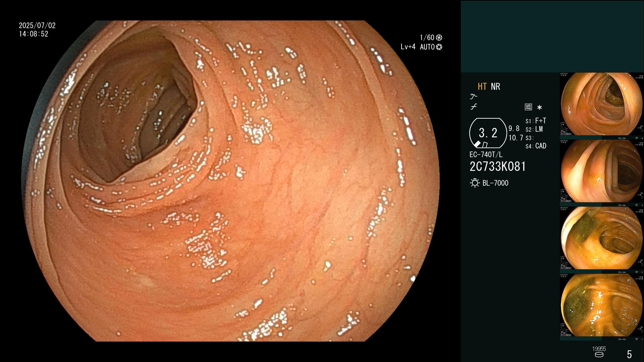The height and width of the screenshot is (362, 644).
Task: Click the date 2025/07/02
Action: pos(37,25)
